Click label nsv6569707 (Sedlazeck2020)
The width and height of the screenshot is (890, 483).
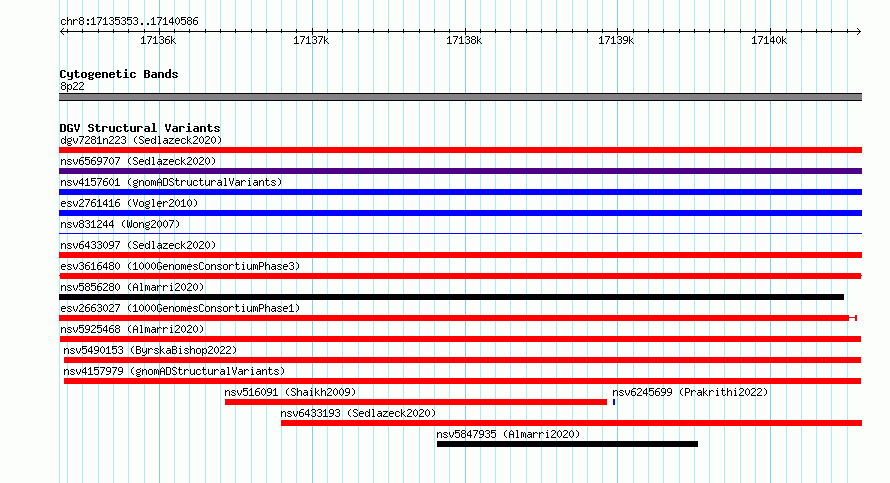[138, 161]
